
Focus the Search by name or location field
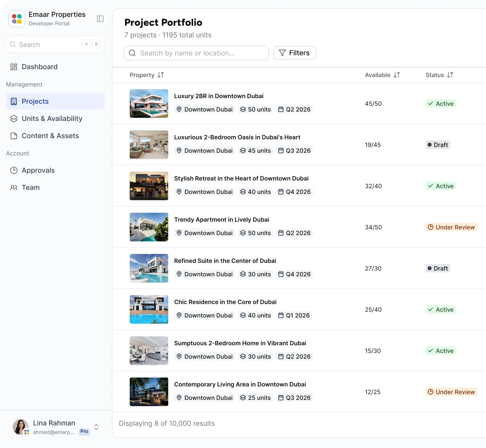(196, 53)
